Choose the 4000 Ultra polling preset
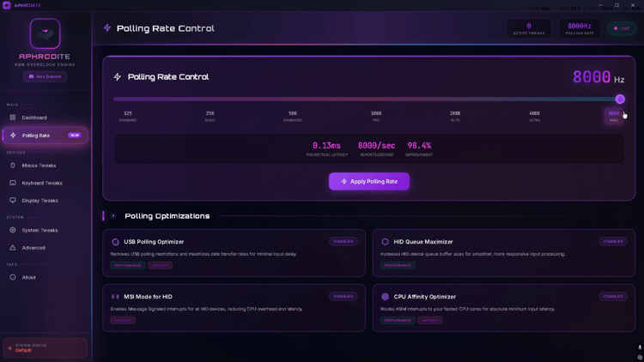The height and width of the screenshot is (362, 644). [x=534, y=116]
